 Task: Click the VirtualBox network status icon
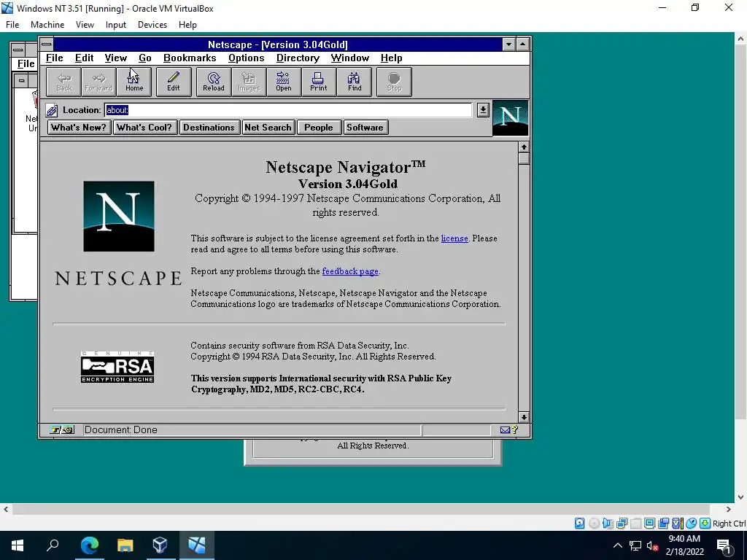pos(622,524)
